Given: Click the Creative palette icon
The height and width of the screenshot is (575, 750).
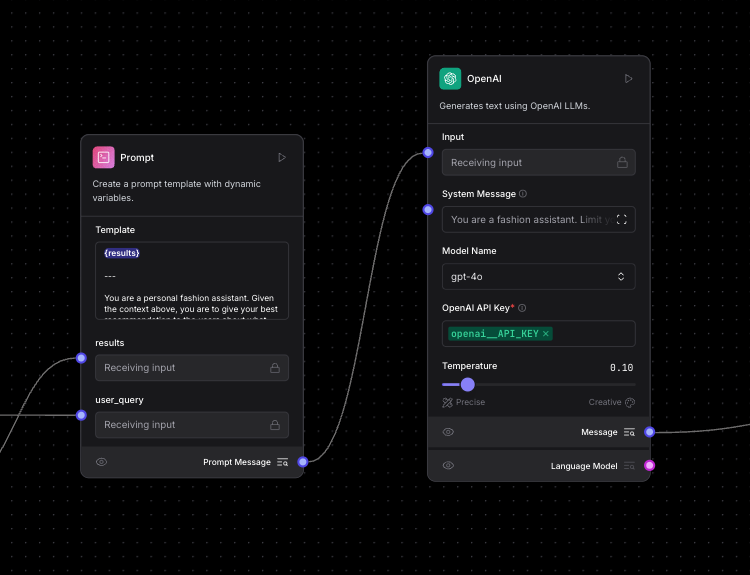Looking at the screenshot, I should pyautogui.click(x=630, y=402).
